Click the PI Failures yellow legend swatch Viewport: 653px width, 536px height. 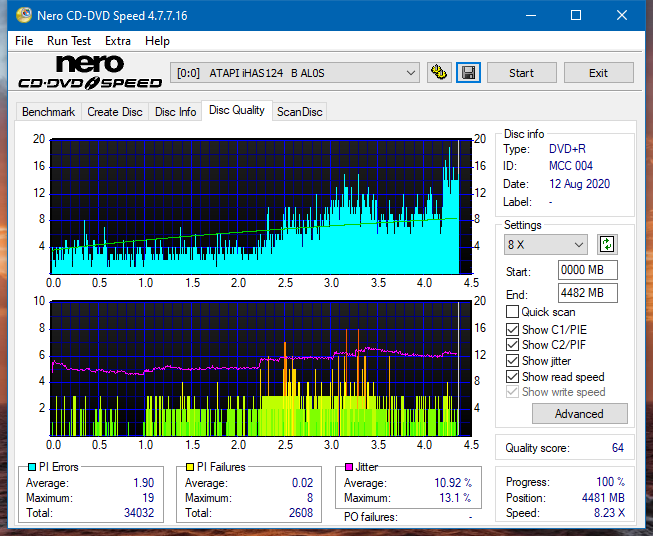click(x=190, y=467)
